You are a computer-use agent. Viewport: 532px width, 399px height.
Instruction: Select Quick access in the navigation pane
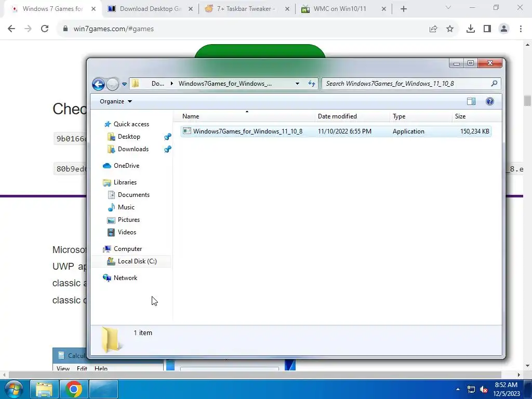(131, 124)
